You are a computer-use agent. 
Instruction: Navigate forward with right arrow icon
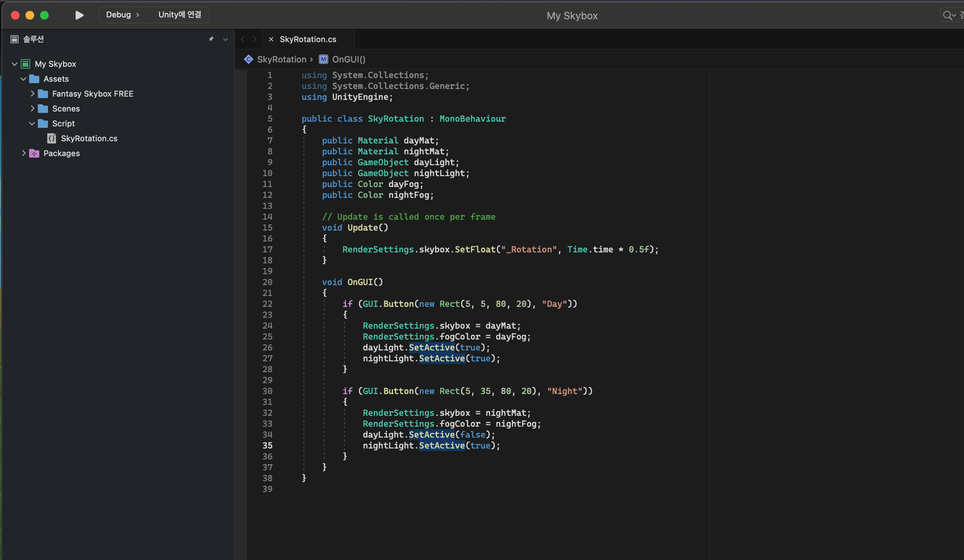click(x=255, y=39)
